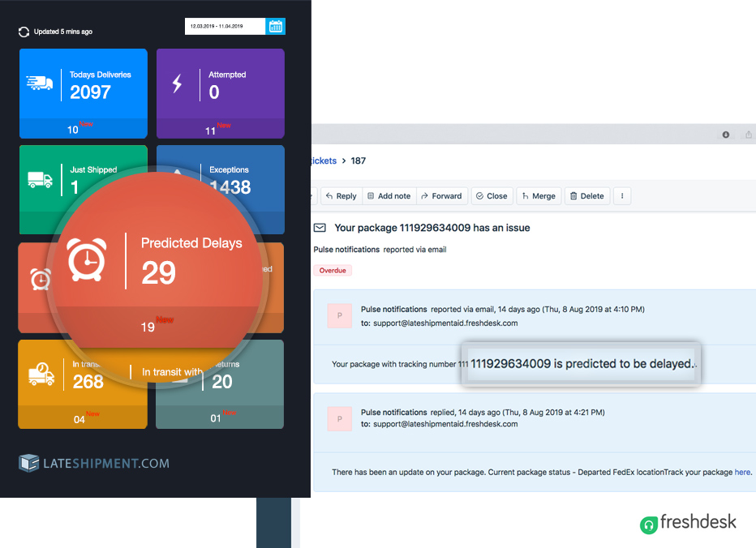The width and height of the screenshot is (756, 548).
Task: Click the date range field 12.03.2019 - 11.04.2019
Action: [226, 26]
